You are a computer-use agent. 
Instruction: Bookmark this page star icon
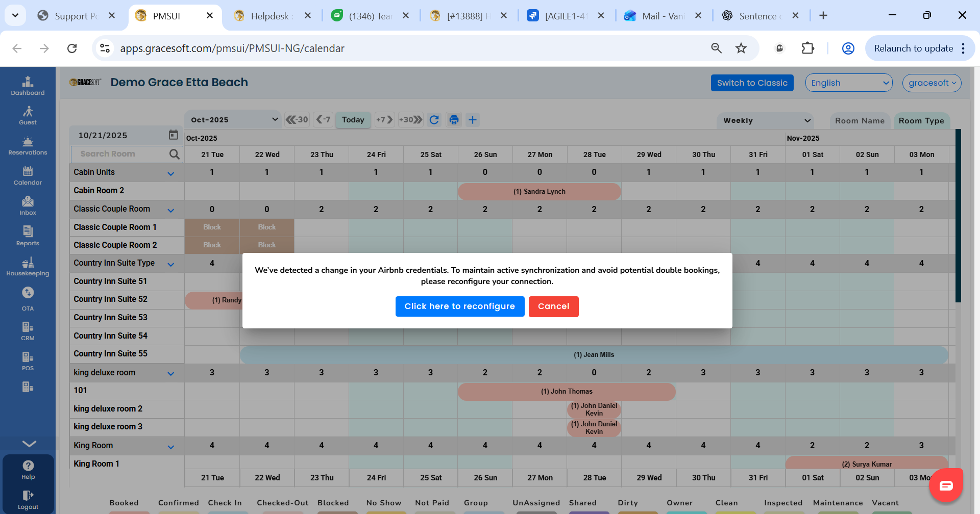pyautogui.click(x=741, y=48)
